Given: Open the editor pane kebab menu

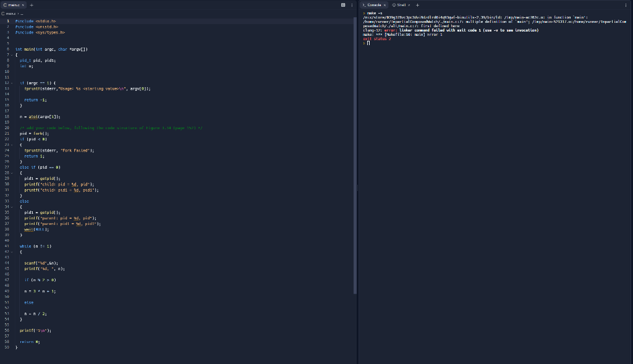Looking at the screenshot, I should (x=352, y=5).
